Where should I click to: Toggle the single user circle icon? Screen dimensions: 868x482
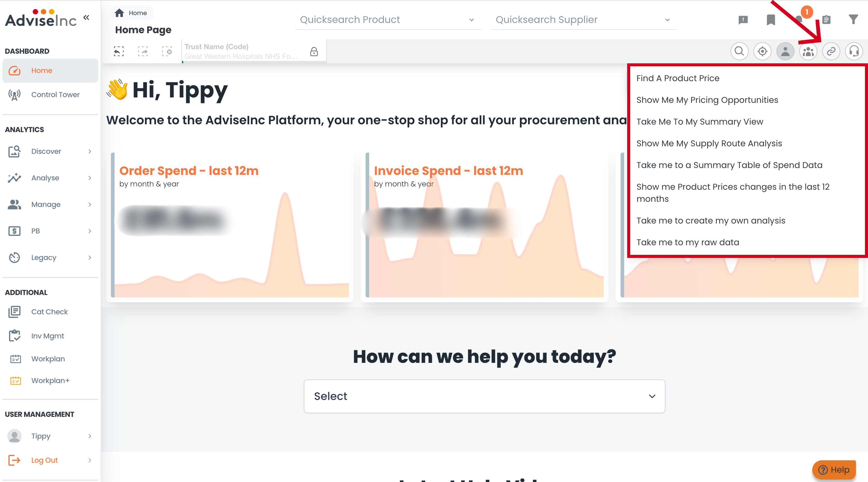click(785, 51)
